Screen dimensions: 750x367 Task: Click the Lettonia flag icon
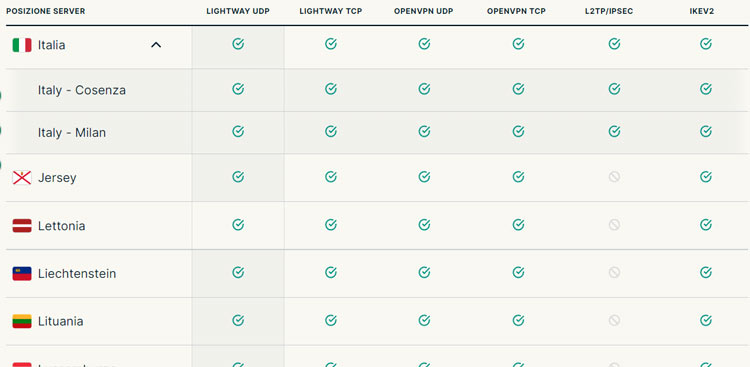coord(22,225)
